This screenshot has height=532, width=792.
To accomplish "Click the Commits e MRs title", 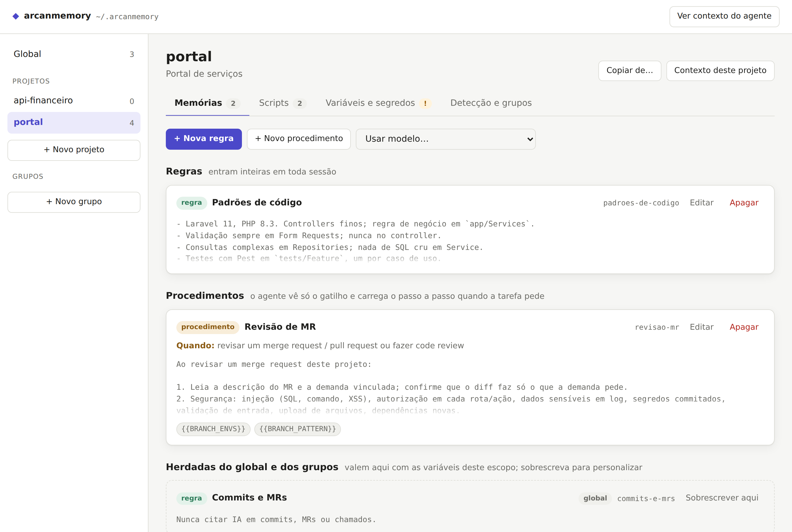I will tap(249, 498).
